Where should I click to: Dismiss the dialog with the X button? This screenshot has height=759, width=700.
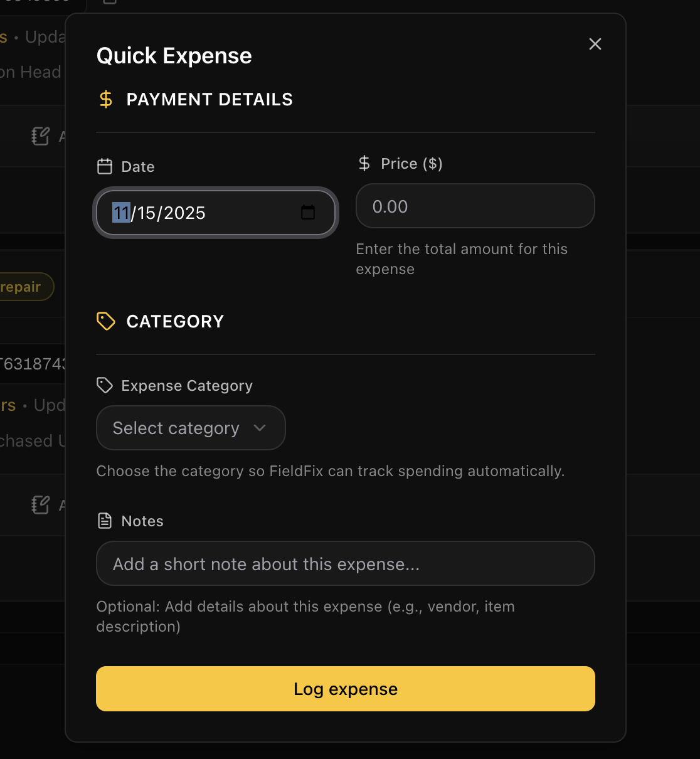(595, 44)
